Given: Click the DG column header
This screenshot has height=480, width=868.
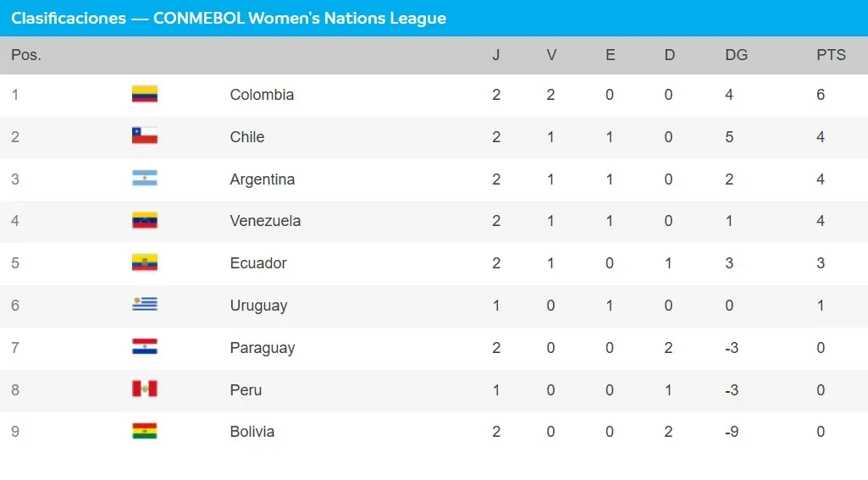Looking at the screenshot, I should pos(737,55).
